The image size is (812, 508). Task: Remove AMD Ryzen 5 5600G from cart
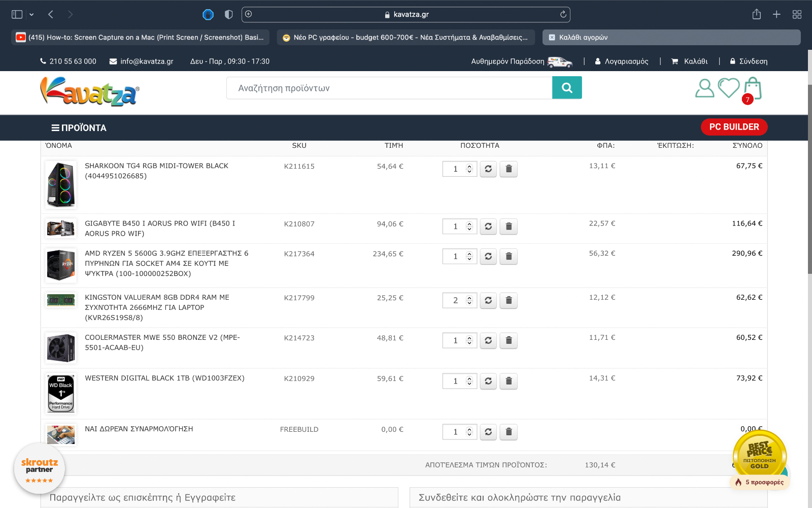(x=509, y=256)
